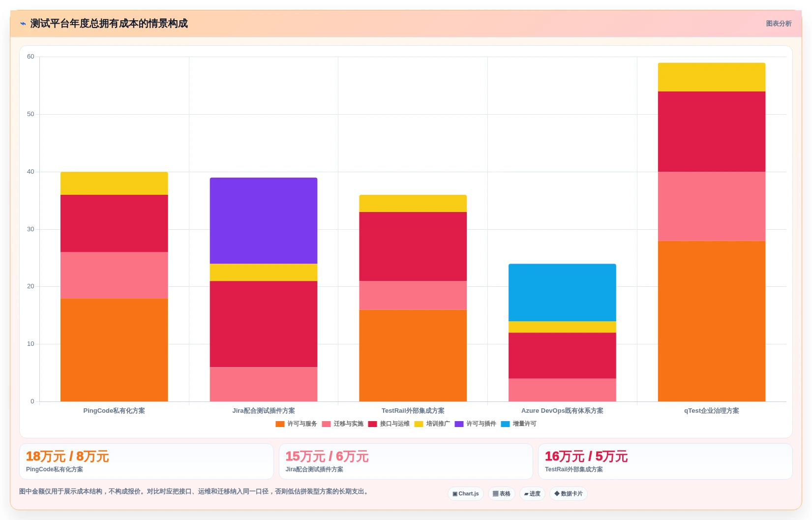This screenshot has height=520, width=812.
Task: Select the title 测试平台年度总拥有成本的情景构成
Action: [109, 24]
